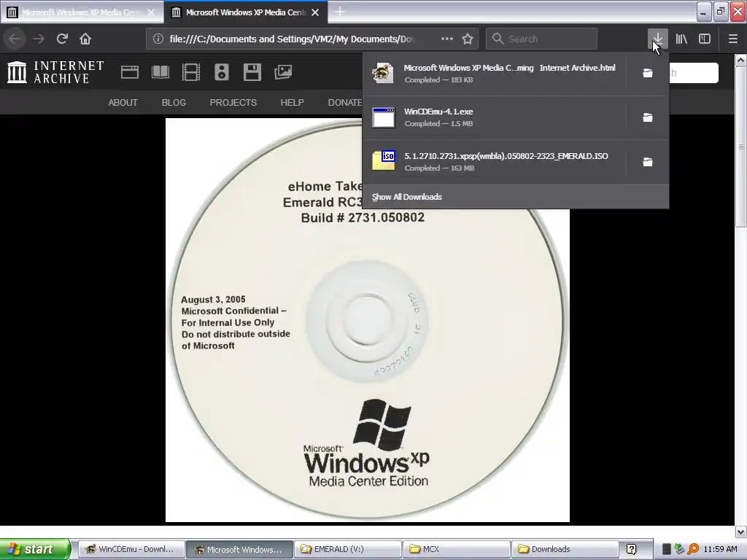This screenshot has height=560, width=747.
Task: Switch to WinCDEmu taskbar window
Action: coord(131,549)
